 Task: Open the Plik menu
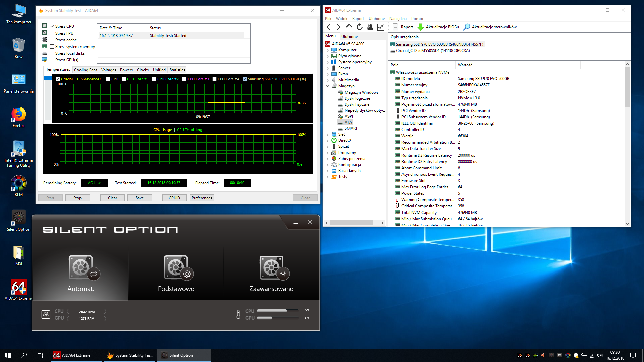[x=328, y=19]
